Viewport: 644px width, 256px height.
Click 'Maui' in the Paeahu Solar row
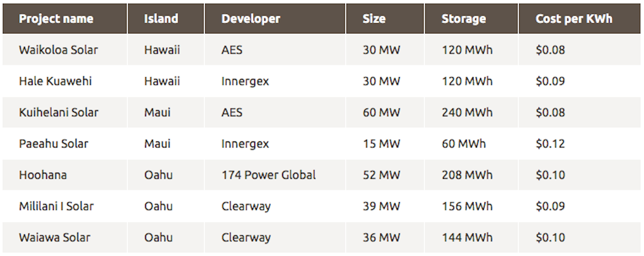[157, 144]
